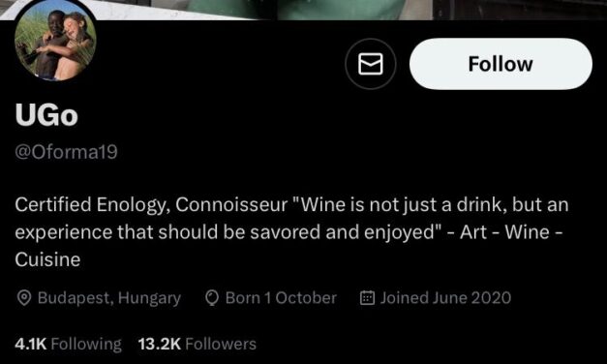This screenshot has width=607, height=364.
Task: Click the Joined June 2020 text
Action: coord(445,298)
